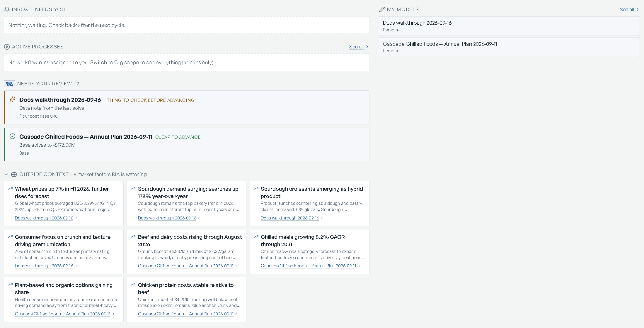Click the Active Processes play icon
The width and height of the screenshot is (644, 328).
coord(7,47)
